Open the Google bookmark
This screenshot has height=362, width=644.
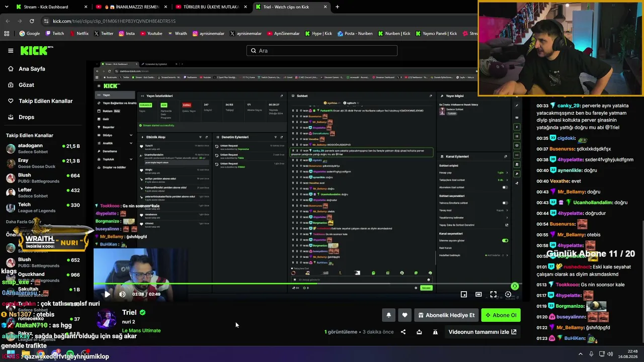pos(30,34)
